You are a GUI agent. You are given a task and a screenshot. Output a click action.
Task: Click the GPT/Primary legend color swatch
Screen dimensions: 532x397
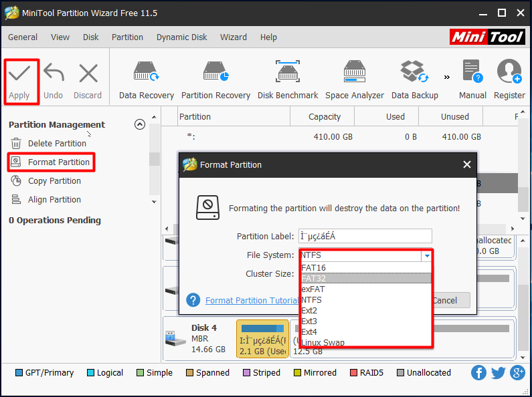[19, 373]
